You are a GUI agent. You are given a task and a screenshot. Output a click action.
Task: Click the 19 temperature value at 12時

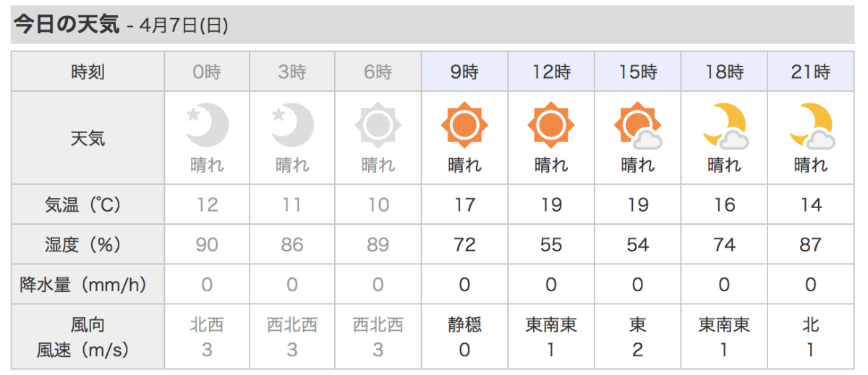coord(551,205)
